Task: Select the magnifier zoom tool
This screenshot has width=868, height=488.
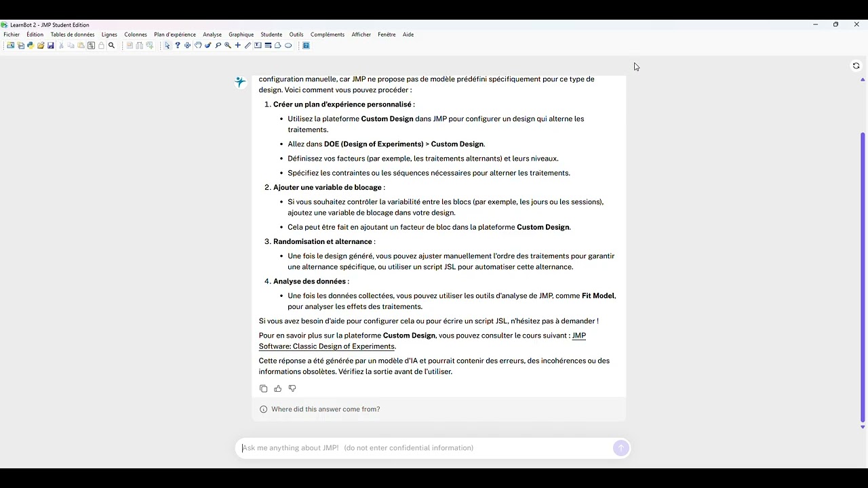Action: 228,45
